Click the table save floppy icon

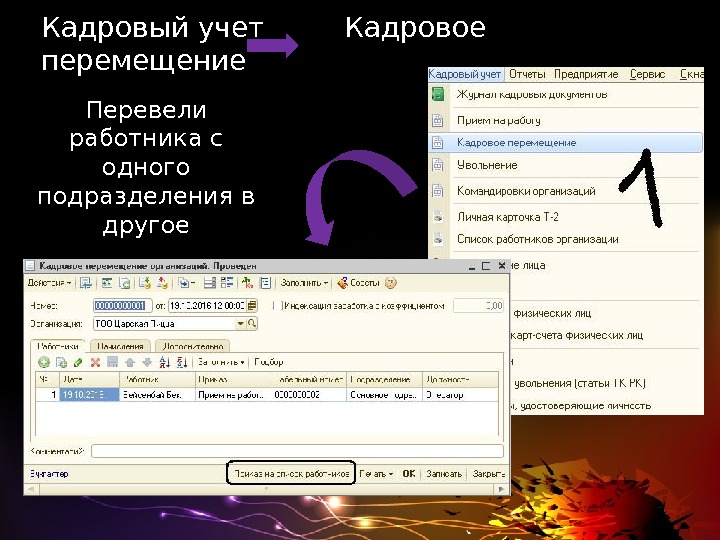click(112, 362)
